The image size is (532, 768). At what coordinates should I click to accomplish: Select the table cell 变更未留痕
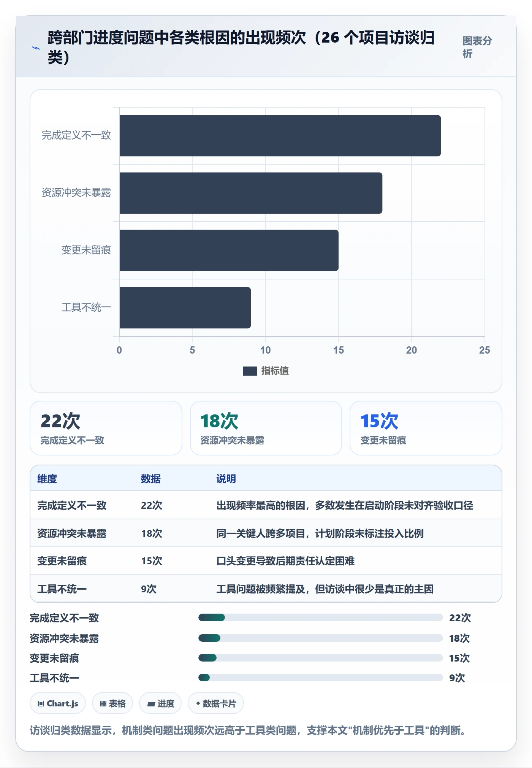(62, 561)
